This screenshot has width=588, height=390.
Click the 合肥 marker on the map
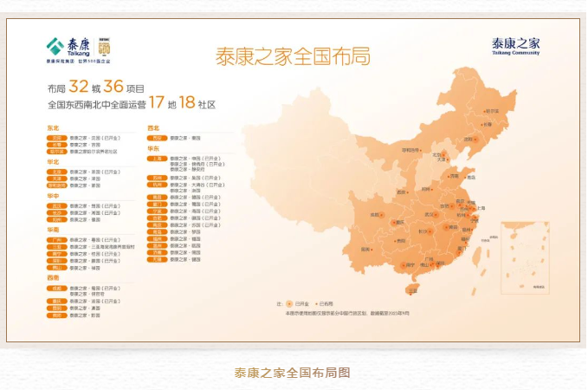pos(452,206)
